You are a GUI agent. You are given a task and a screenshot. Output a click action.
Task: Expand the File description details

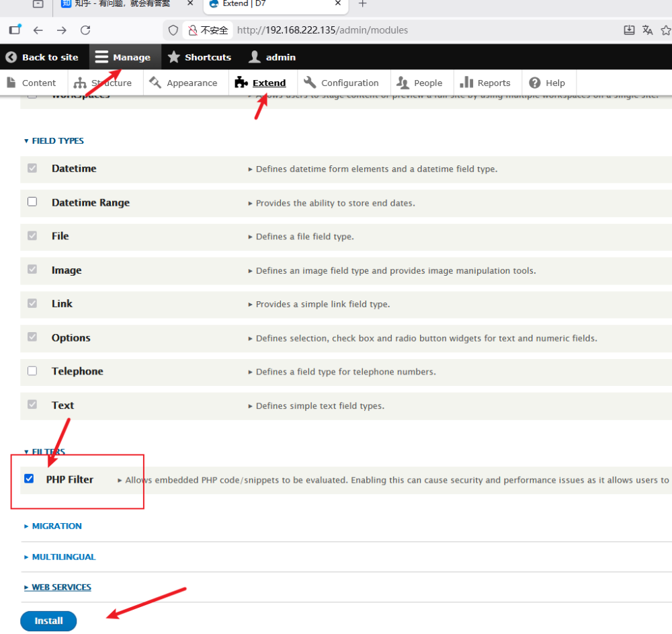[x=301, y=237]
